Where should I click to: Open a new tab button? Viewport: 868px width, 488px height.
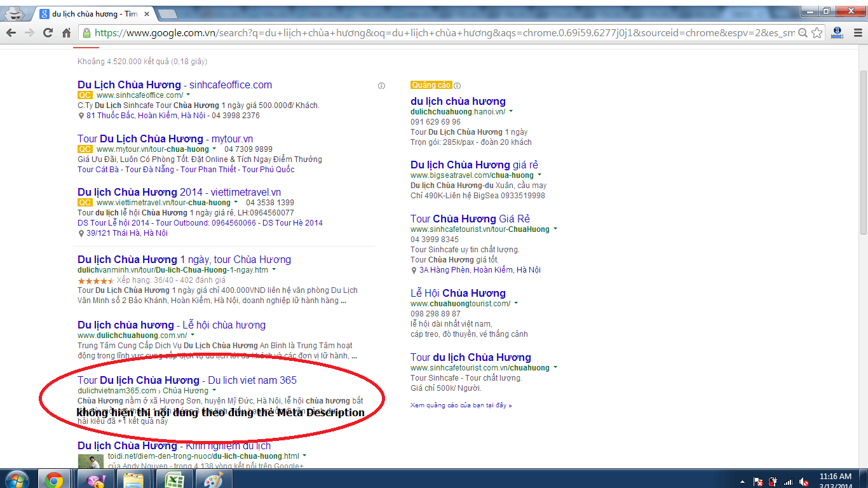click(x=167, y=14)
